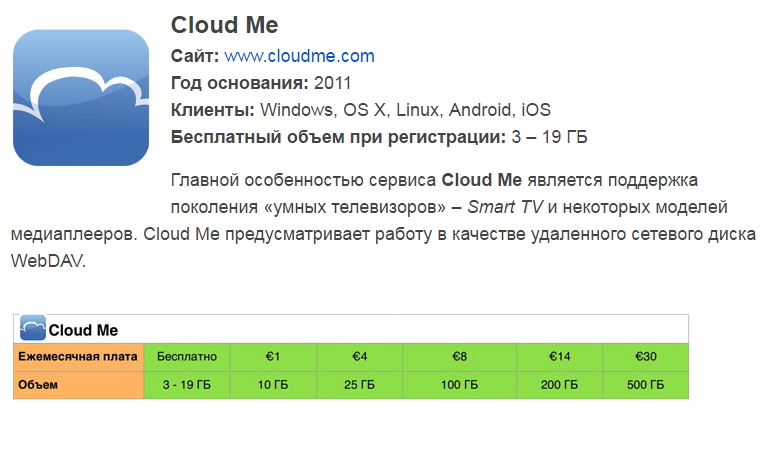
Task: Open the www.cloudme.com link
Action: point(299,56)
